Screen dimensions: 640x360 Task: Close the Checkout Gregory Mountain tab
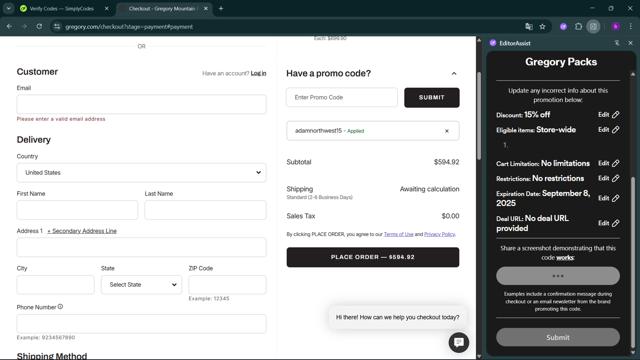(x=206, y=8)
